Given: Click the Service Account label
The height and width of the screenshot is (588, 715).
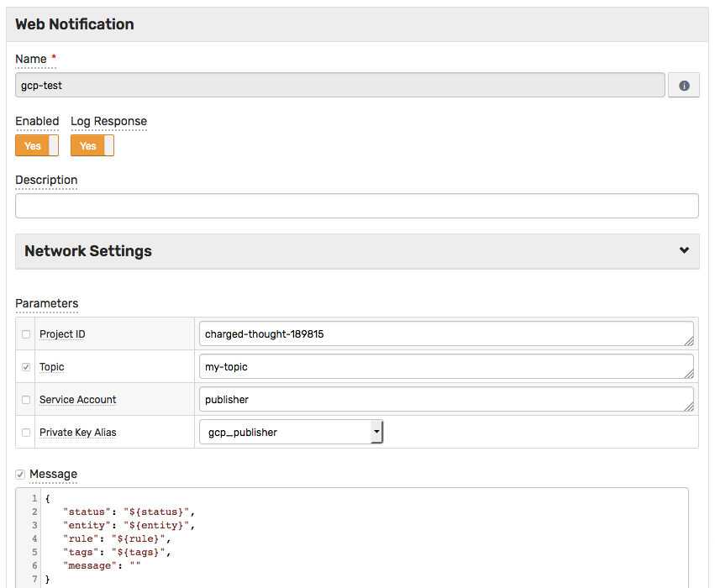Looking at the screenshot, I should tap(78, 400).
